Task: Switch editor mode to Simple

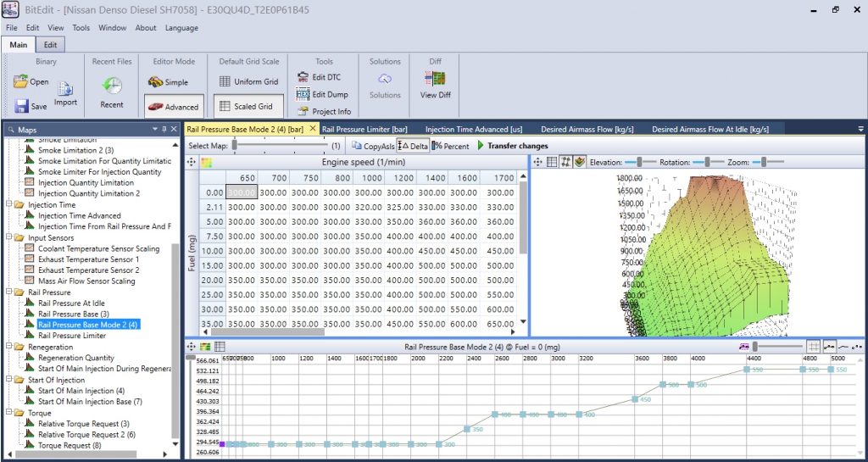Action: (x=169, y=82)
